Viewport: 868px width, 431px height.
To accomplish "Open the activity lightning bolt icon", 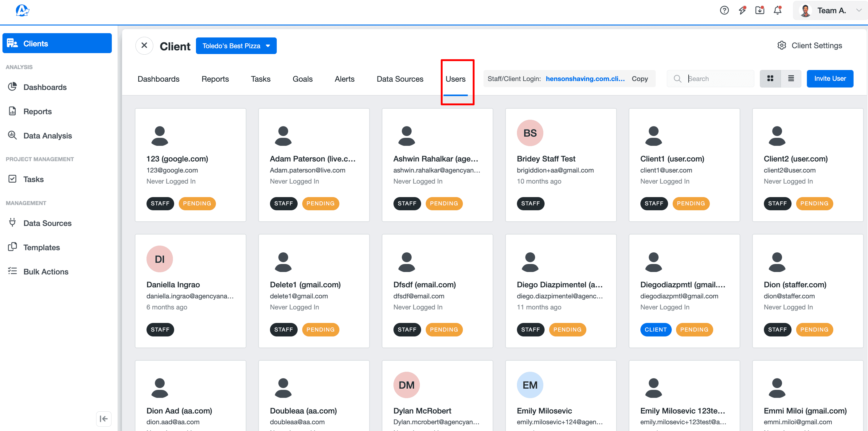I will (x=742, y=10).
